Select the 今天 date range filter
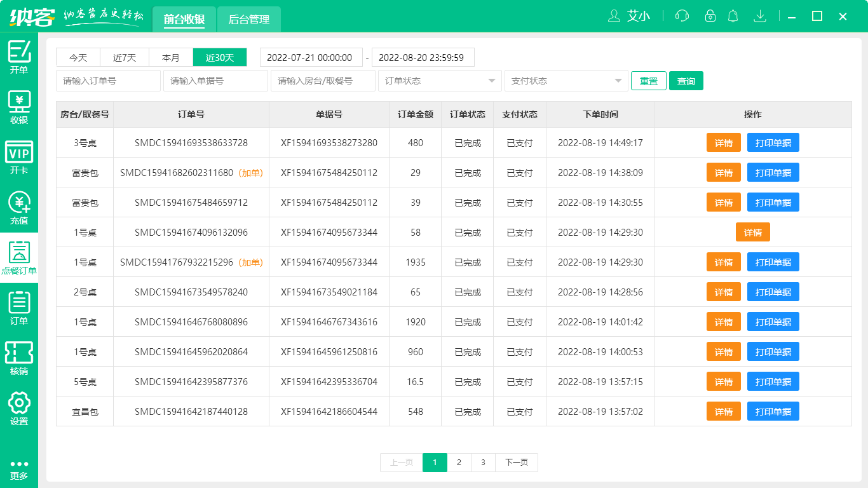The height and width of the screenshot is (488, 868). (78, 57)
